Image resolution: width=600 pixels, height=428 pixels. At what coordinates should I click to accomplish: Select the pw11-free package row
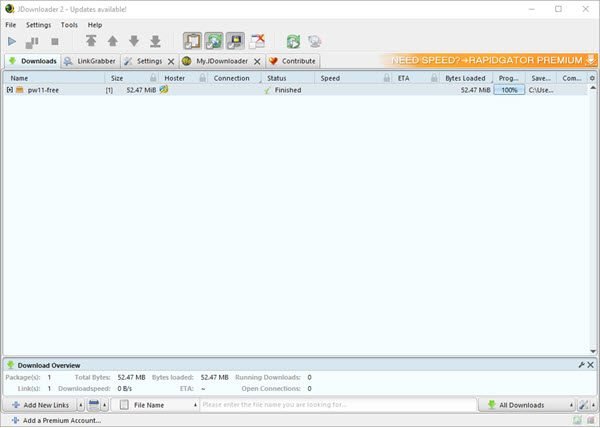[295, 90]
